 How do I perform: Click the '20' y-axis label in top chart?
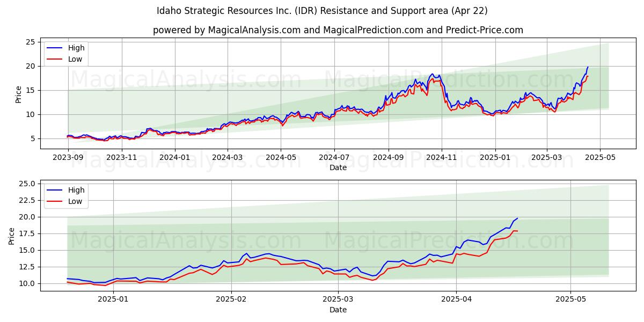31,66
